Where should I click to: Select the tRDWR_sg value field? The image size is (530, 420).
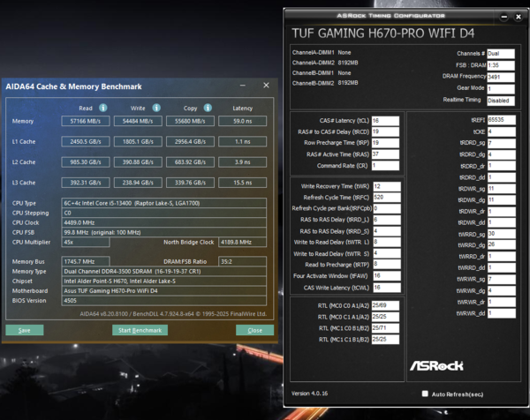[x=502, y=189]
